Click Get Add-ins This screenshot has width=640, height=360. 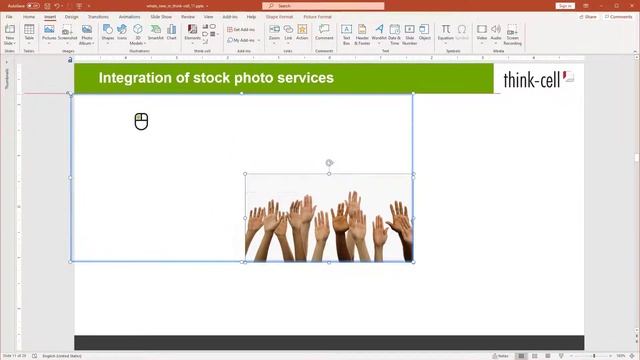241,29
